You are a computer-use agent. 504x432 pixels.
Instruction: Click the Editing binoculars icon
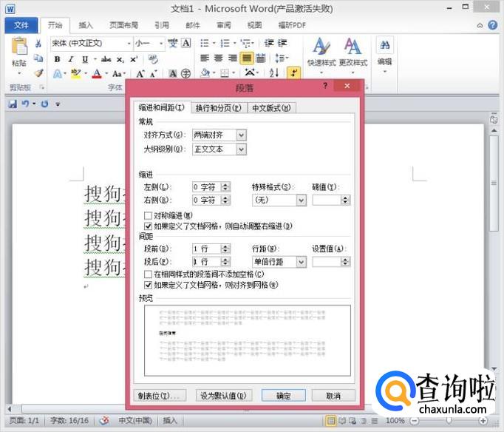point(385,45)
